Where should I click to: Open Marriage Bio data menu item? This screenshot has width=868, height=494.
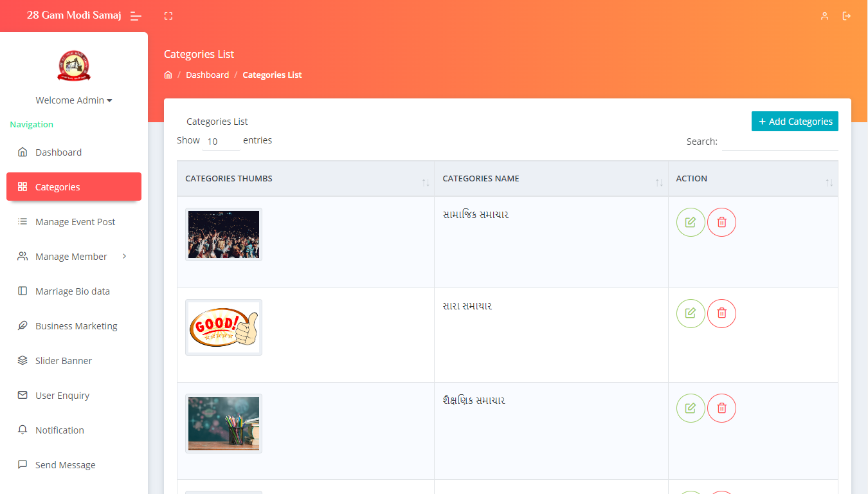pos(72,291)
